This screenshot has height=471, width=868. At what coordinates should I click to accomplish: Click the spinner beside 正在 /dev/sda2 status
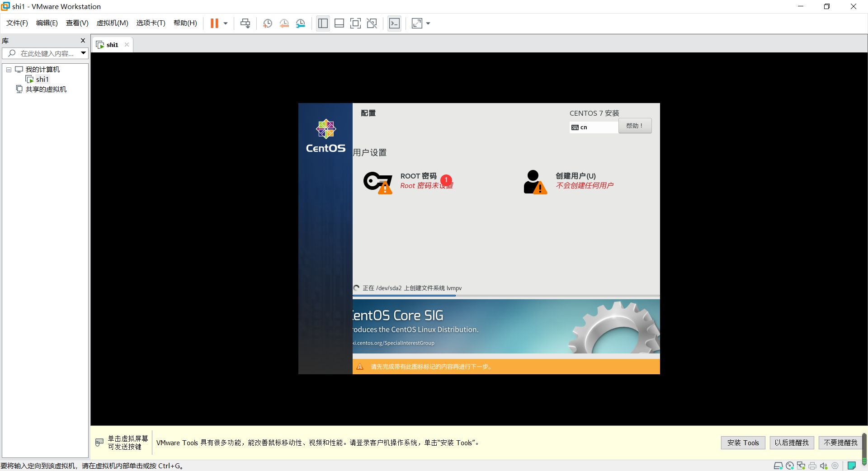[357, 288]
